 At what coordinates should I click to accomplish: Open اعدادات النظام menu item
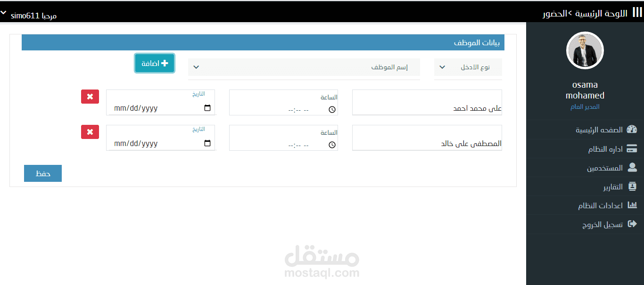point(585,205)
